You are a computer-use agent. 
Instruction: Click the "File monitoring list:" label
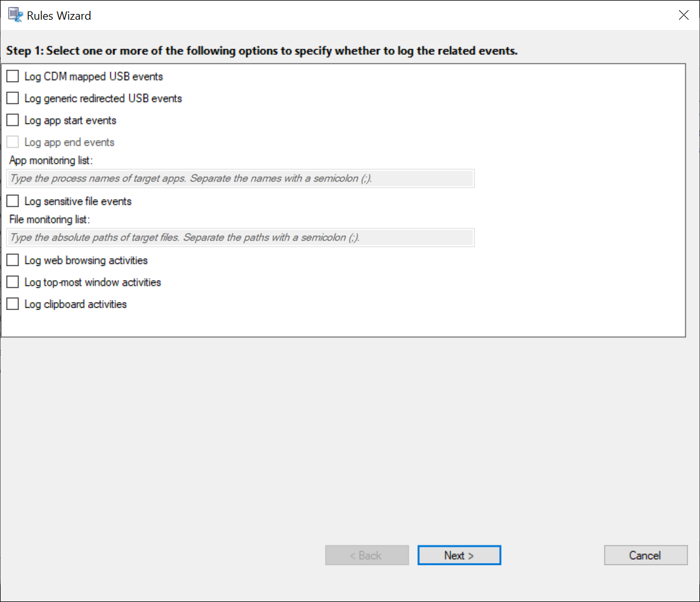click(x=50, y=220)
